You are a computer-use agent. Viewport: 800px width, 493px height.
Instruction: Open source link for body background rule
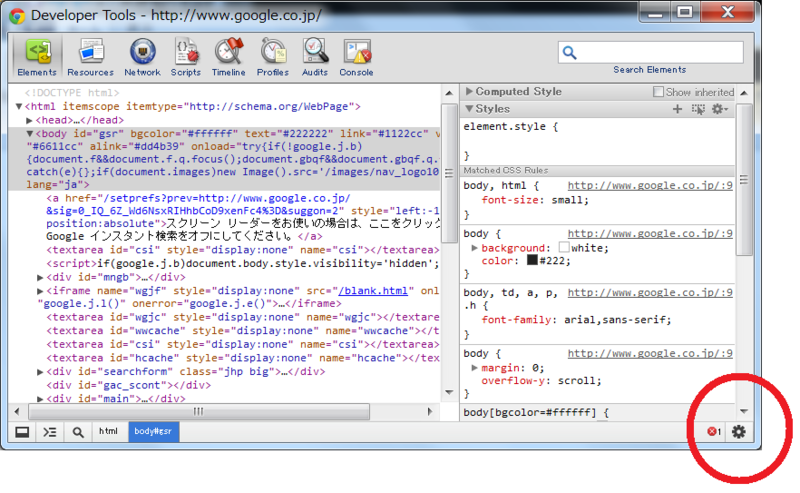tap(650, 234)
